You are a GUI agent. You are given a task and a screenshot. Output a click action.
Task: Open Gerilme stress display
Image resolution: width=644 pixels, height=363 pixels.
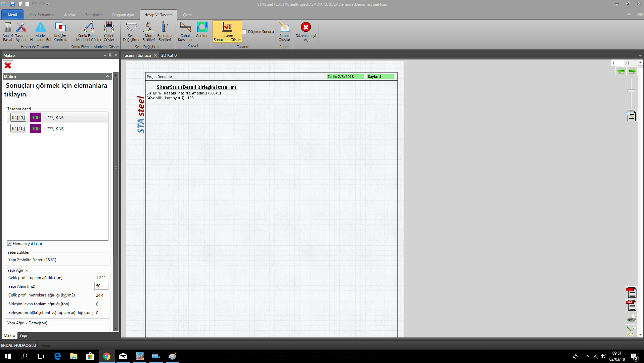tap(202, 30)
